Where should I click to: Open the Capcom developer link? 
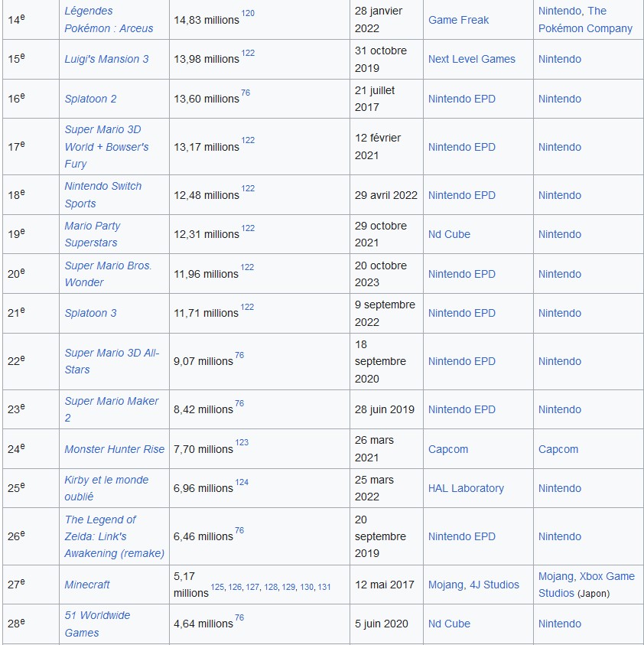pyautogui.click(x=448, y=449)
